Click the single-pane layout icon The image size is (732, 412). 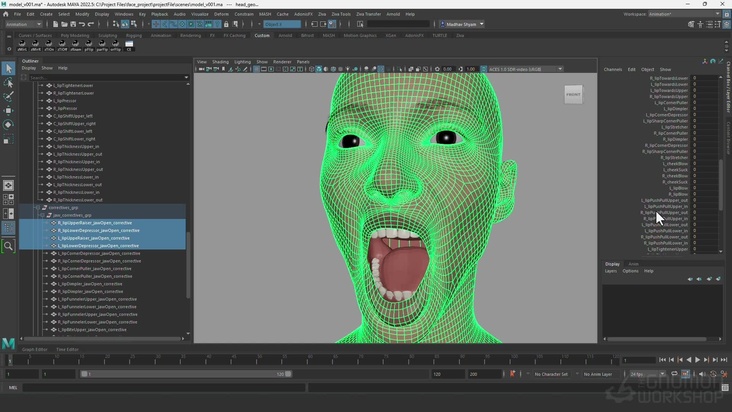(8, 186)
